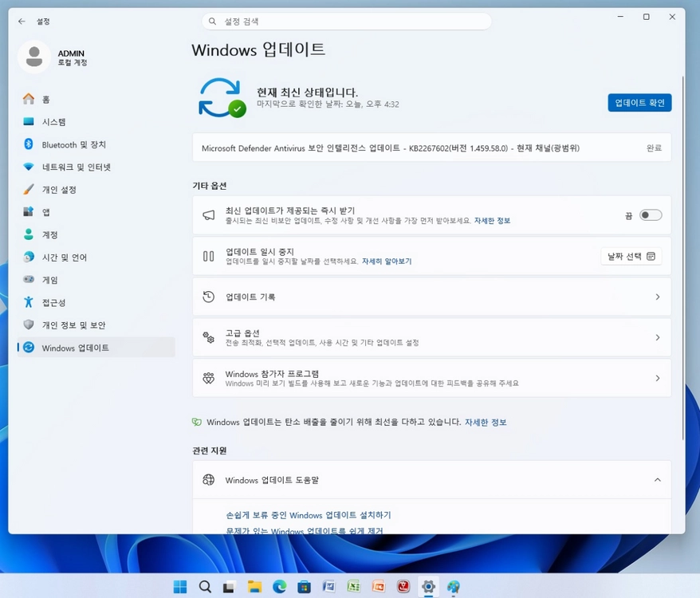This screenshot has width=700, height=598.
Task: Open 시스템 settings category
Action: click(96, 122)
